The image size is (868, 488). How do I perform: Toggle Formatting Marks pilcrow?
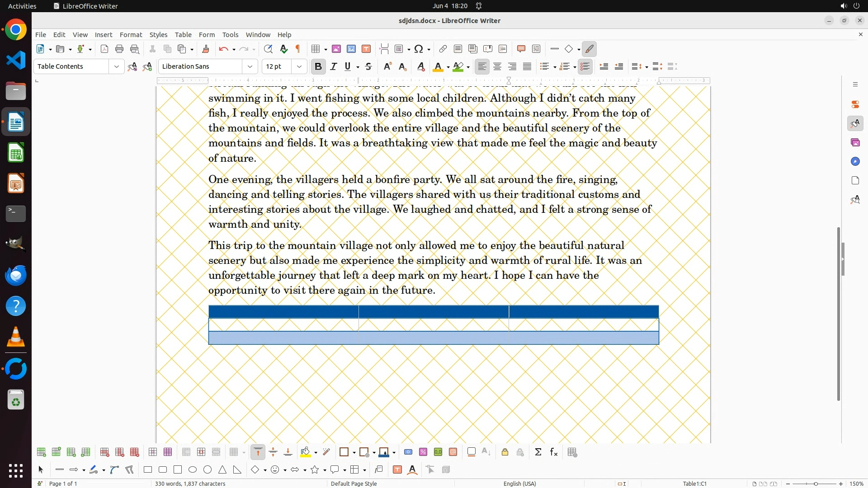point(298,49)
